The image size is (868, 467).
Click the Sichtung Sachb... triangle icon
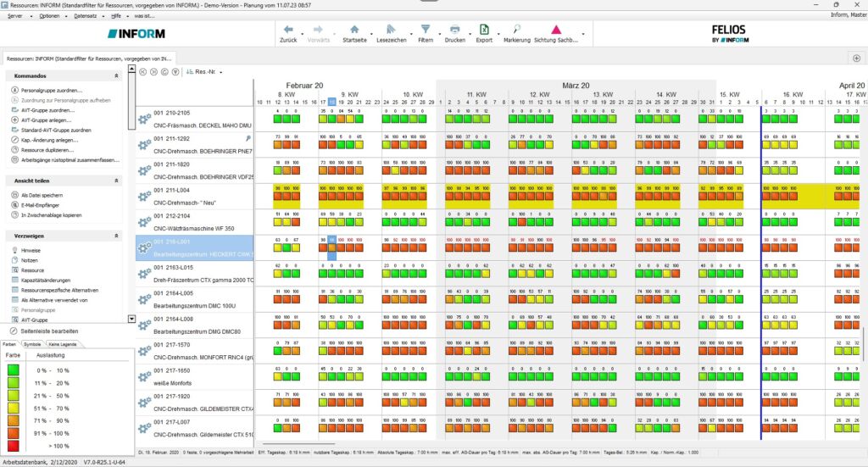click(x=555, y=29)
